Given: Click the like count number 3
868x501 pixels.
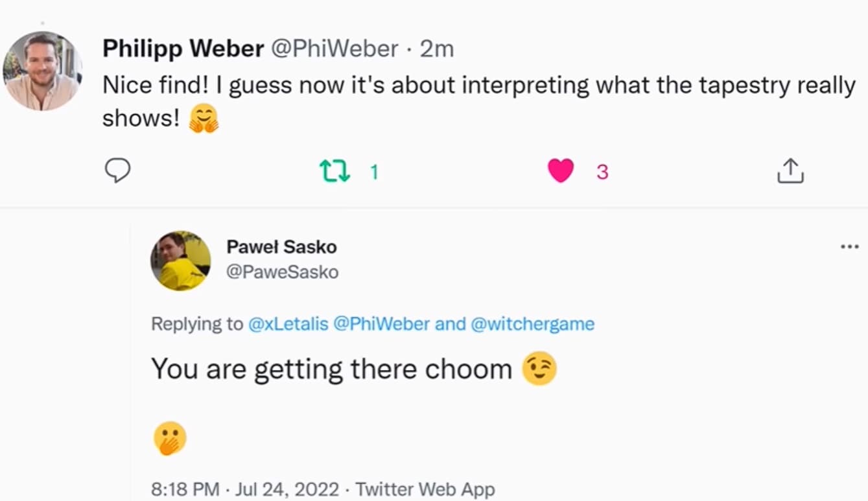Looking at the screenshot, I should pos(602,172).
